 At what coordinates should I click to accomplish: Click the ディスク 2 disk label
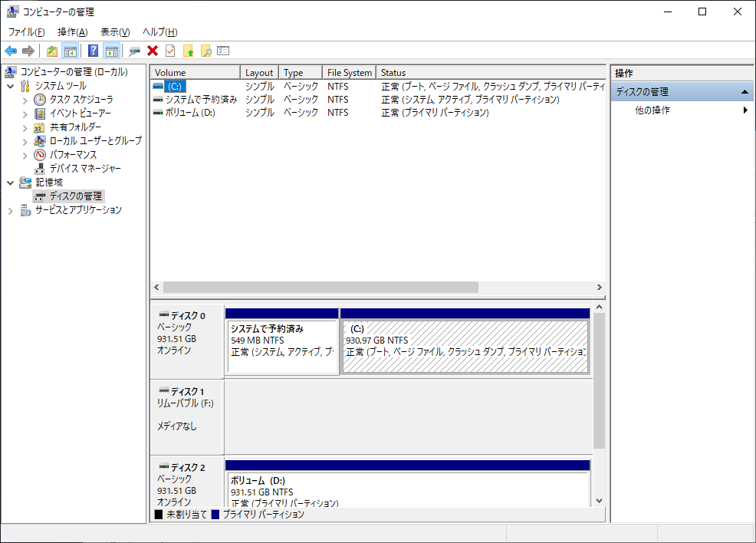tap(187, 482)
